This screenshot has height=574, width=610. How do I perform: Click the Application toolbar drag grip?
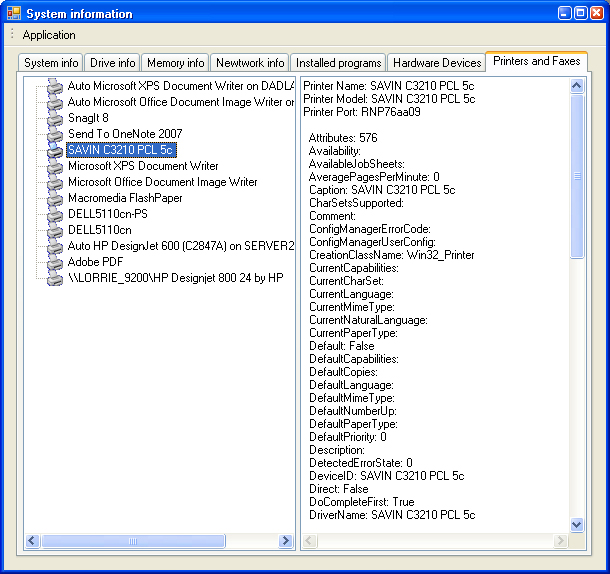point(12,34)
